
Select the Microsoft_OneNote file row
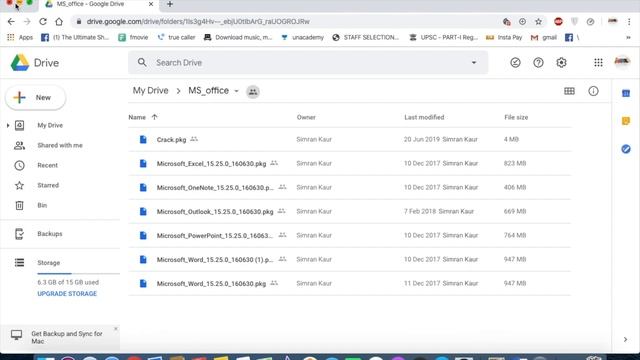[349, 187]
